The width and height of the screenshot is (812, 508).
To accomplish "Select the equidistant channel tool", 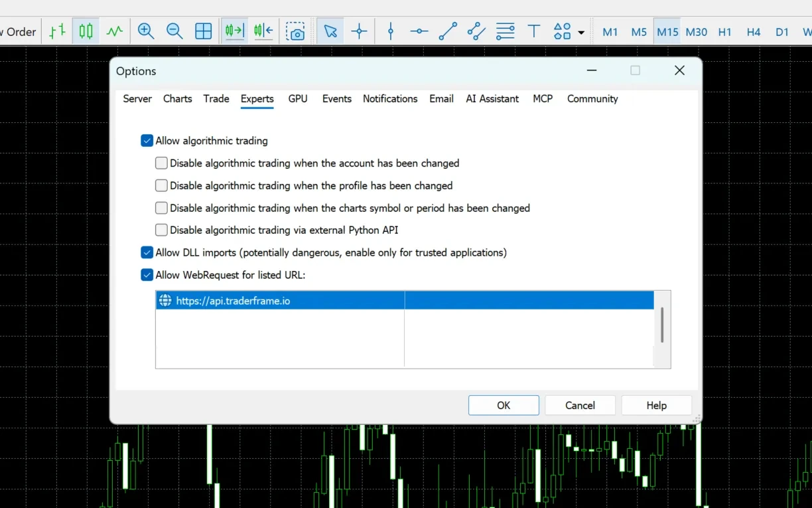I will (476, 31).
